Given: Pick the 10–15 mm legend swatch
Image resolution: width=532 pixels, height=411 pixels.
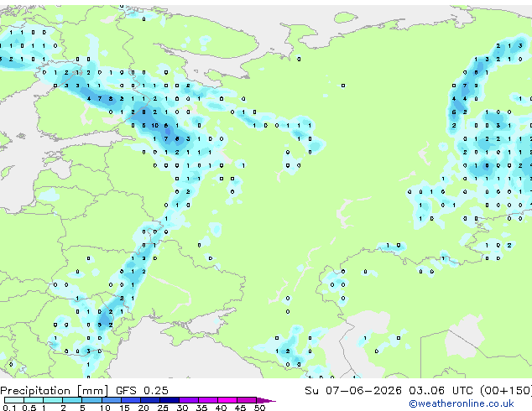Looking at the screenshot, I should pyautogui.click(x=111, y=400).
